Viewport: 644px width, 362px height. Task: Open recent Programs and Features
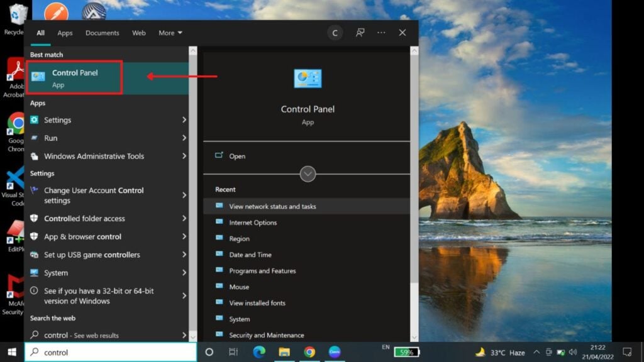tap(306, 270)
